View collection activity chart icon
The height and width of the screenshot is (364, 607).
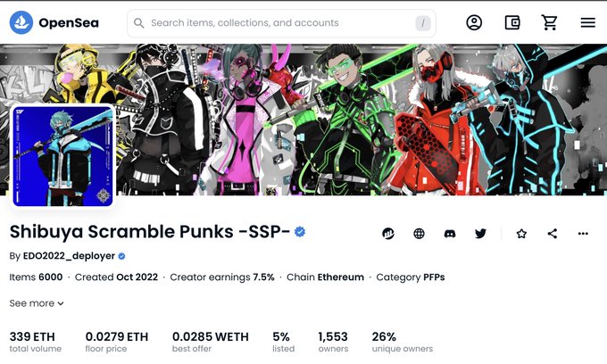tap(388, 233)
